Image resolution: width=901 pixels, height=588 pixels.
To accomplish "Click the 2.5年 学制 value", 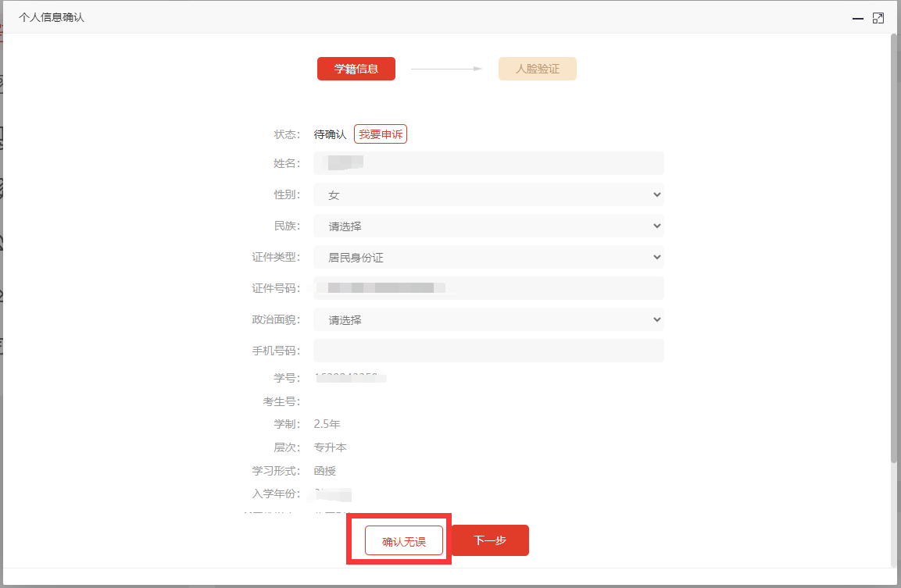I will (327, 424).
